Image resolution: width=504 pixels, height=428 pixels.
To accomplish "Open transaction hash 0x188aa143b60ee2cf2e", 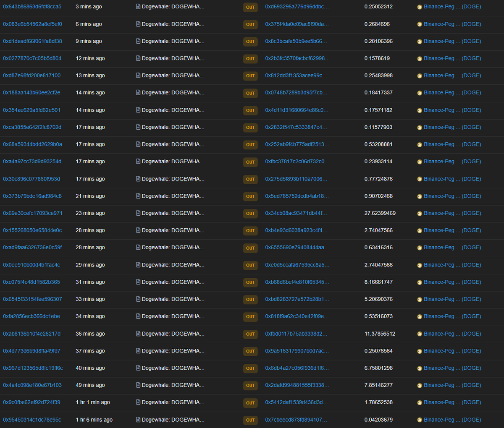I will click(x=31, y=93).
